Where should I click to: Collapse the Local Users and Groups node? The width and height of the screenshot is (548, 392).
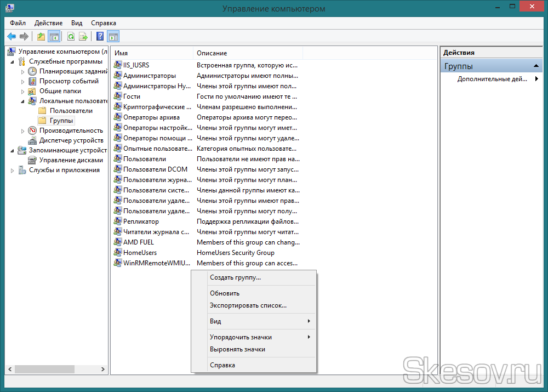click(22, 101)
